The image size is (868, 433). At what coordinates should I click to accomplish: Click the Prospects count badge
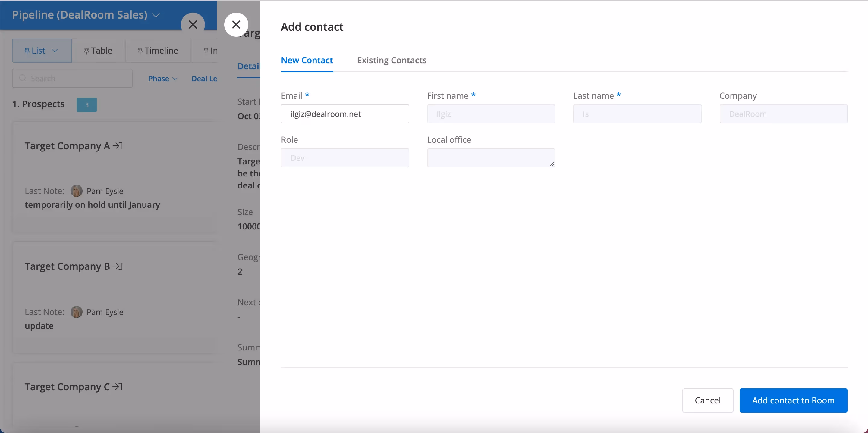86,105
